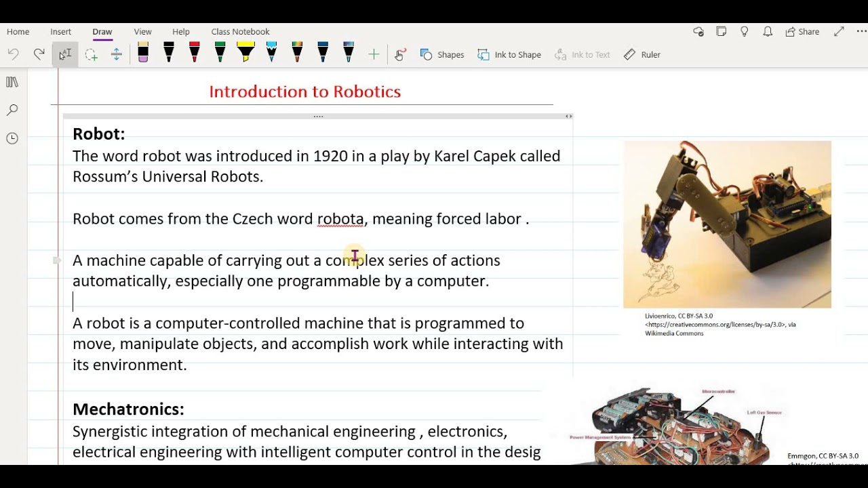Viewport: 868px width, 488px height.
Task: Enter full screen mode with arrows icon
Action: [839, 32]
